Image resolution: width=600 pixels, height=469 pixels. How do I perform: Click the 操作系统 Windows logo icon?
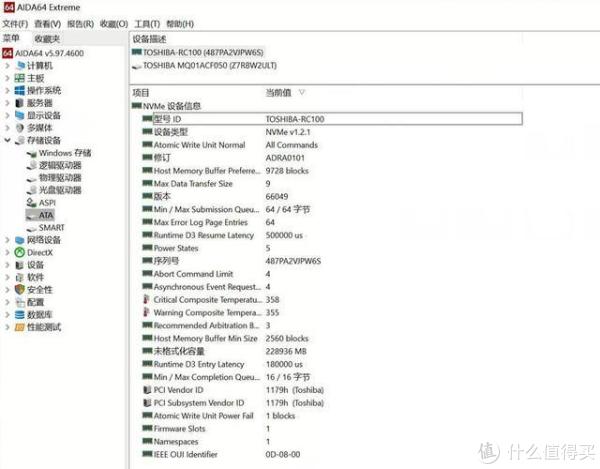point(20,90)
